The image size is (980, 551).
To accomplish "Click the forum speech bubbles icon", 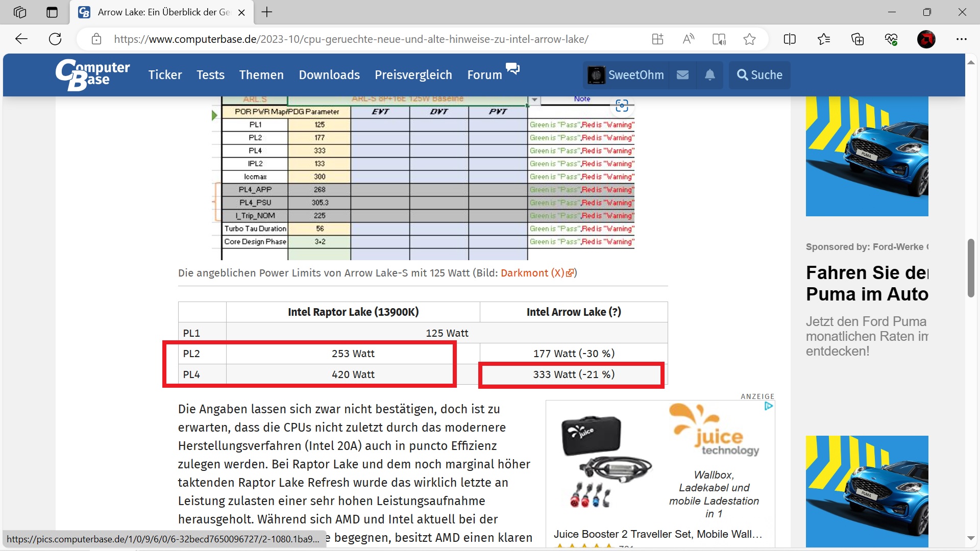I will pyautogui.click(x=512, y=68).
